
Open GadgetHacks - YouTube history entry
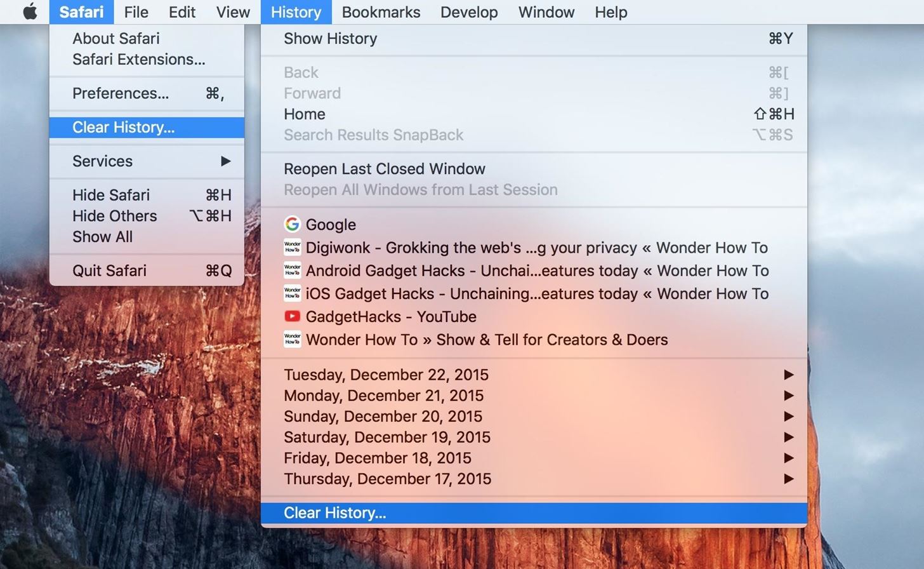[x=534, y=316]
